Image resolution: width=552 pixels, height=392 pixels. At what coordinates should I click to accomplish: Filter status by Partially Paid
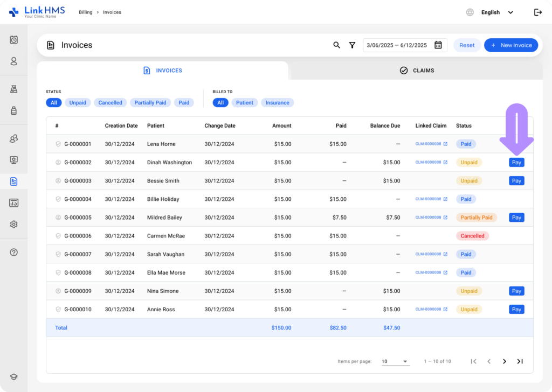point(150,103)
